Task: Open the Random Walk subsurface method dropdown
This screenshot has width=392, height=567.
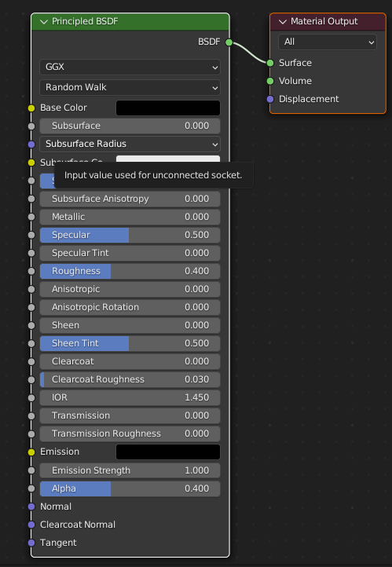Action: click(130, 87)
